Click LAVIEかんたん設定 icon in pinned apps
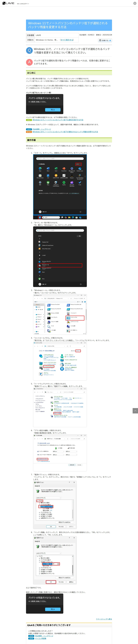 click(x=64, y=176)
